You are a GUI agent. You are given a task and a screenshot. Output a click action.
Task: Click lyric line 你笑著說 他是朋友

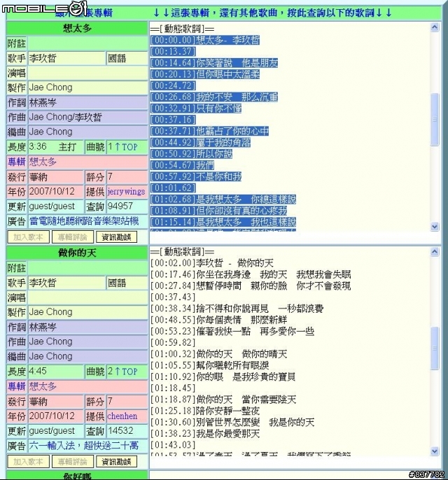pyautogui.click(x=237, y=63)
